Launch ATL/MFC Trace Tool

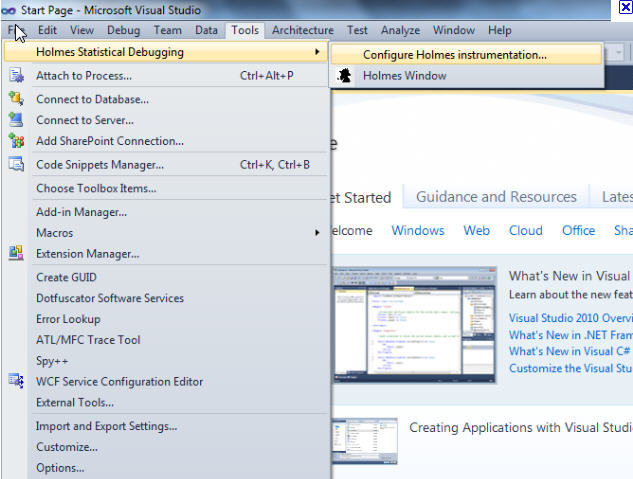166,340
